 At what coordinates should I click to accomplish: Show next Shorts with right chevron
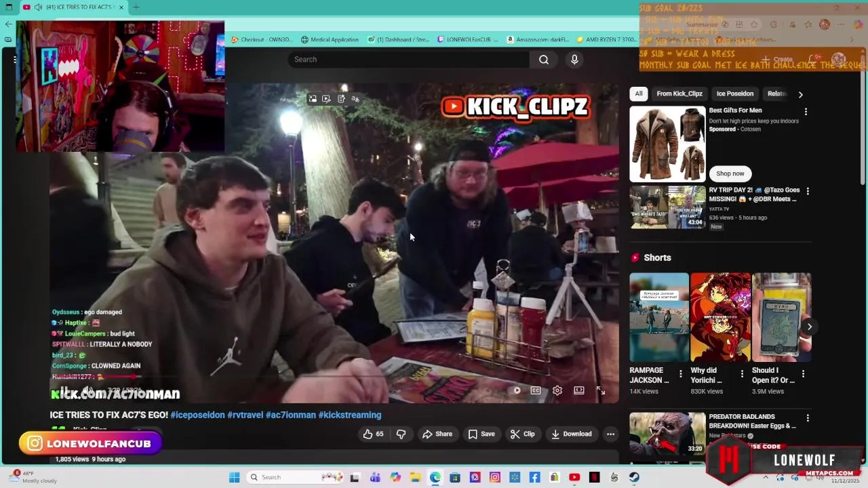pos(809,327)
